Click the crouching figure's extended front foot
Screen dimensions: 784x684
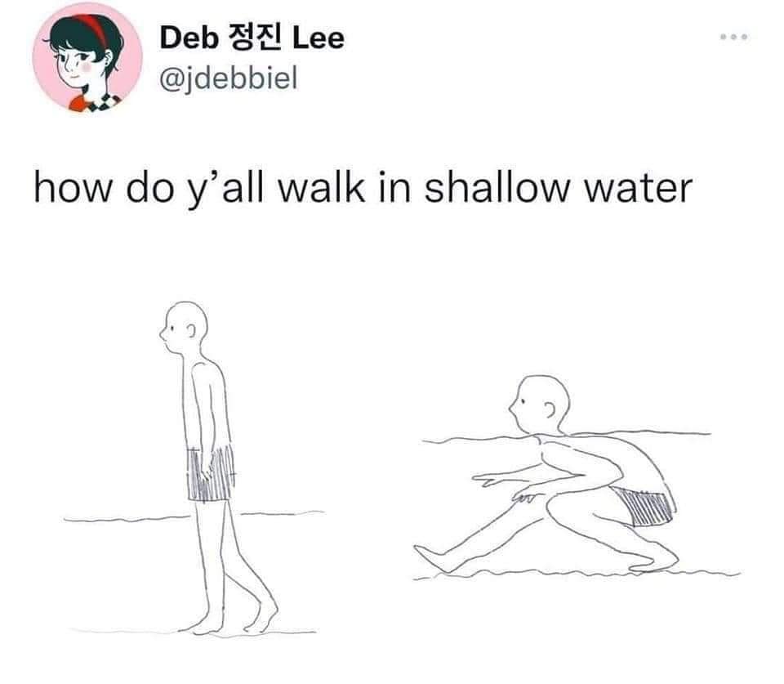click(433, 559)
